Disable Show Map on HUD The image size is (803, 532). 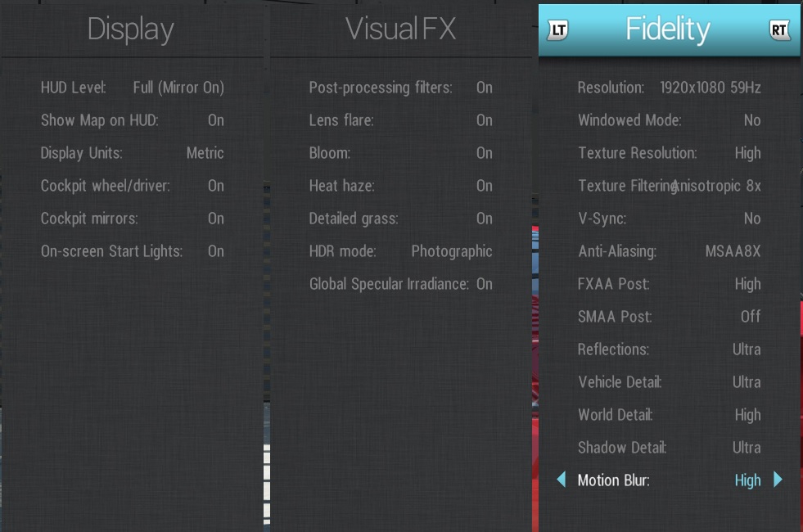[215, 120]
